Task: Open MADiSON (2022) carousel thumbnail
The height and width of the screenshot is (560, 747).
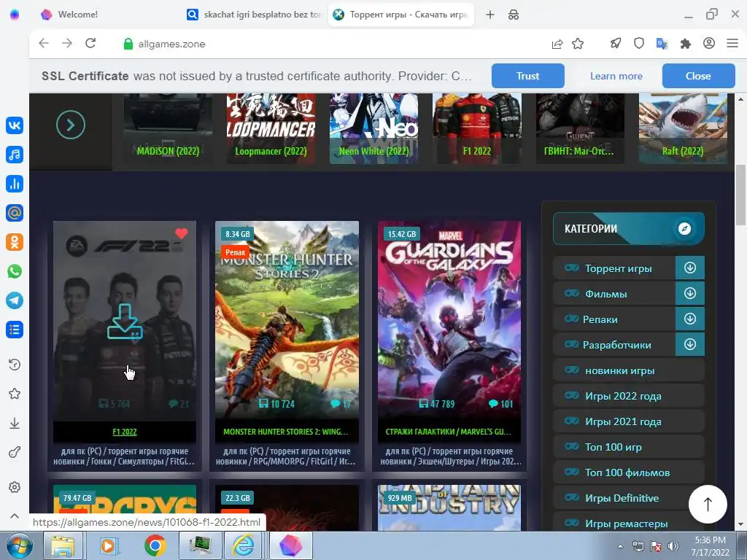Action: (x=168, y=128)
